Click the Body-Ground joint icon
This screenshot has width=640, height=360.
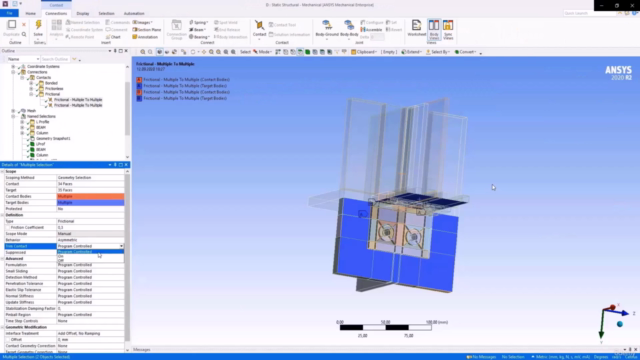[x=327, y=25]
